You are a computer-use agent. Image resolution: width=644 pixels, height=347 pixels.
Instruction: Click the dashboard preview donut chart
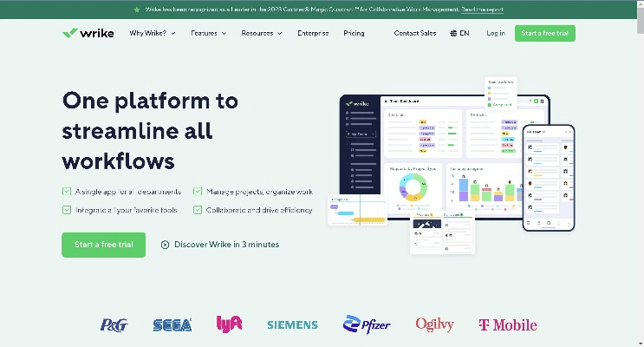coord(413,187)
